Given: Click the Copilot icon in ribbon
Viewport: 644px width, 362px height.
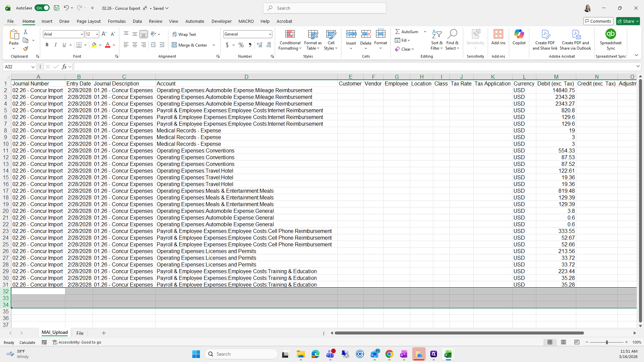Looking at the screenshot, I should [x=519, y=34].
